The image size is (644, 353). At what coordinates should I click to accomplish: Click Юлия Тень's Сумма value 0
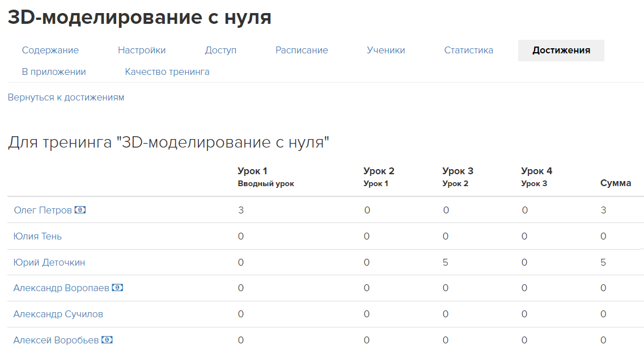pyautogui.click(x=603, y=236)
